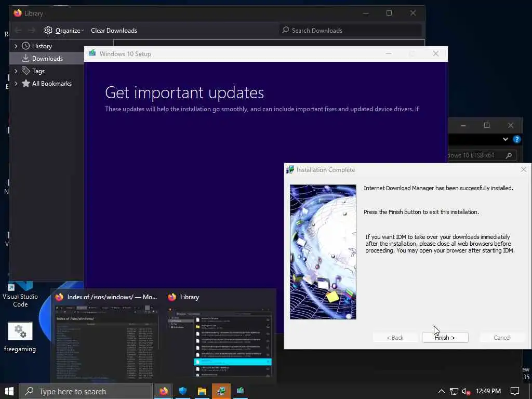Click the Windows Start button
Viewport: 532px width, 399px height.
pyautogui.click(x=9, y=391)
